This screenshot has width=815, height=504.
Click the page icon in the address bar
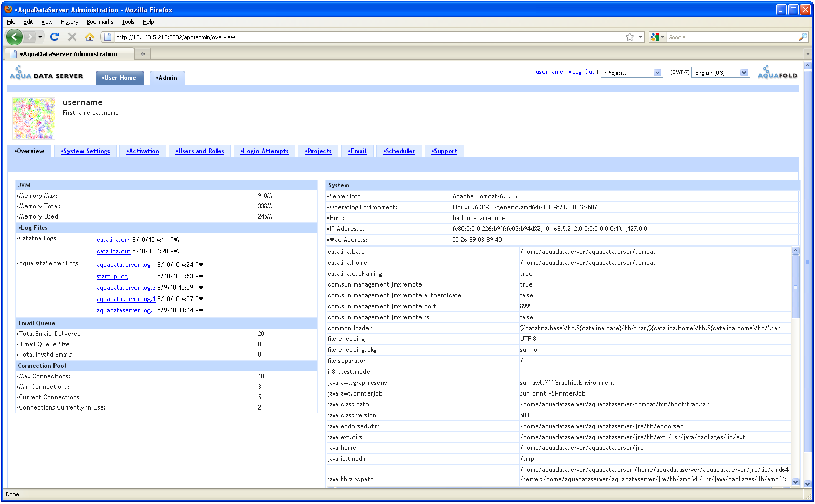point(107,37)
